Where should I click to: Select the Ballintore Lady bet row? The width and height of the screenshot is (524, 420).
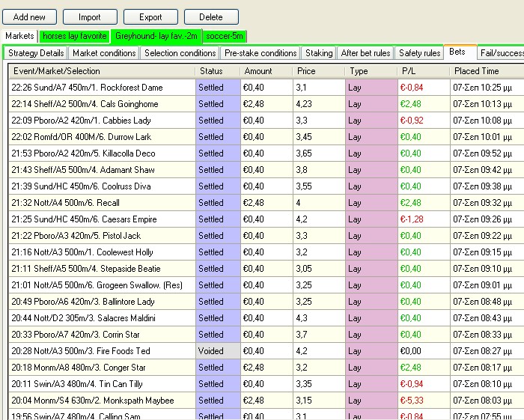coord(266,302)
